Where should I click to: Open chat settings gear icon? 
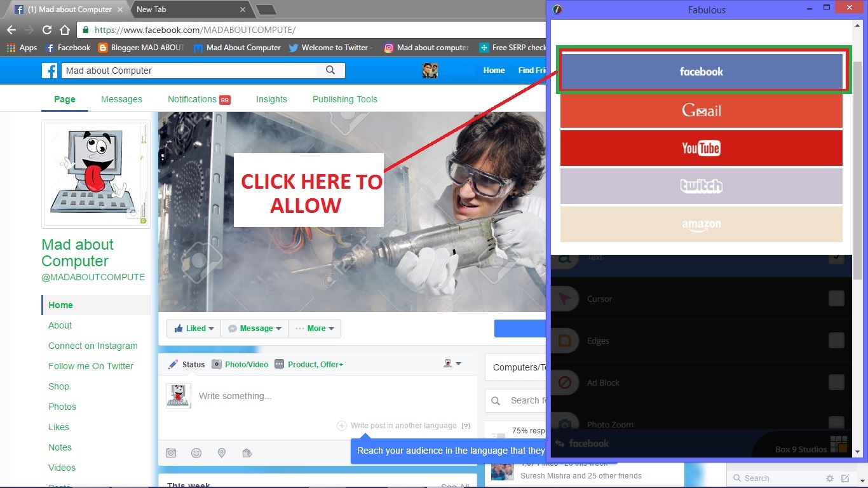point(830,478)
